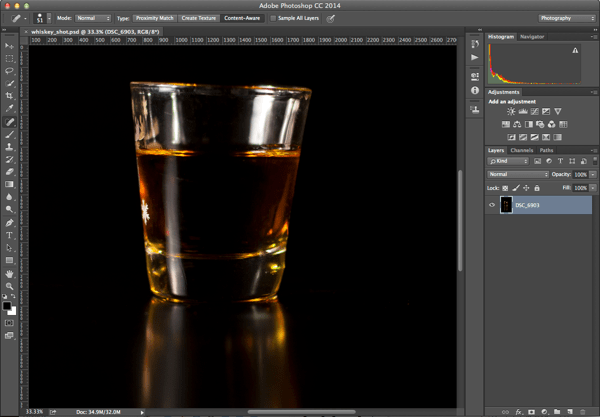
Task: Enable the Sample All Layers checkbox
Action: (273, 18)
